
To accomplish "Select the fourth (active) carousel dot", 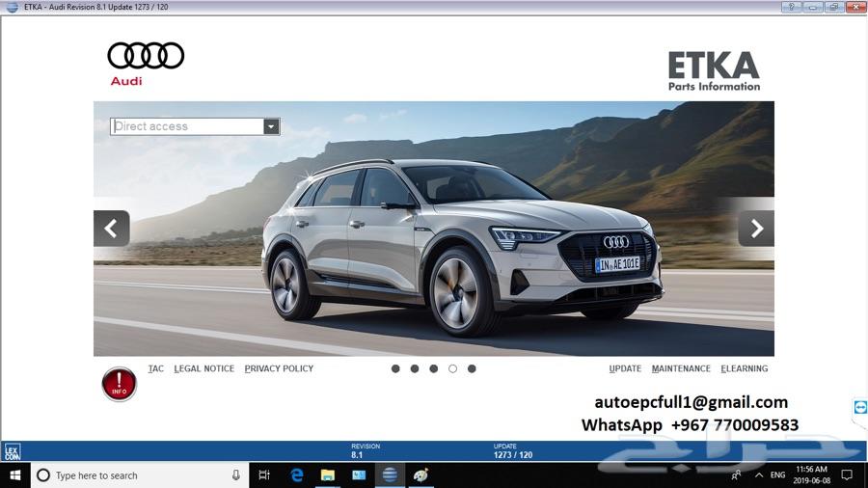I will click(453, 368).
